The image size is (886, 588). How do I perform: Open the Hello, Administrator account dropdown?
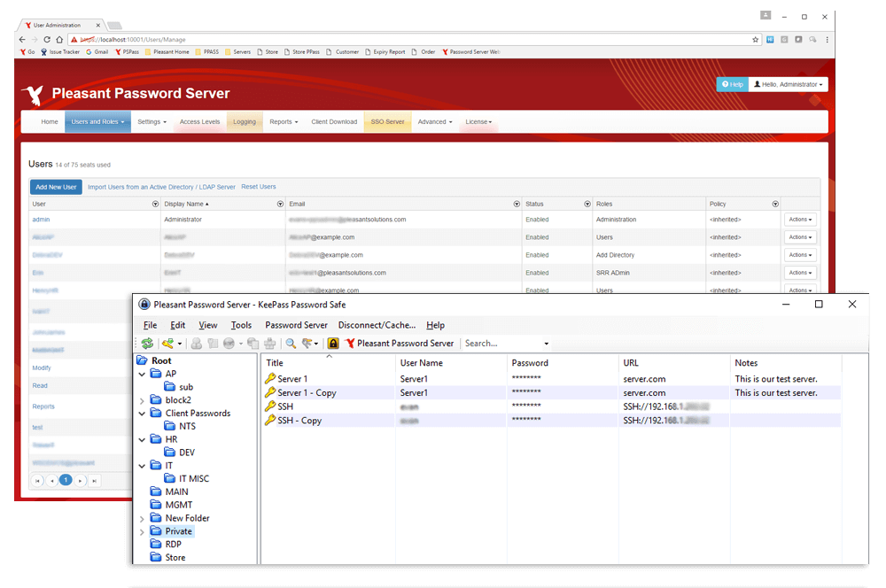pyautogui.click(x=788, y=85)
